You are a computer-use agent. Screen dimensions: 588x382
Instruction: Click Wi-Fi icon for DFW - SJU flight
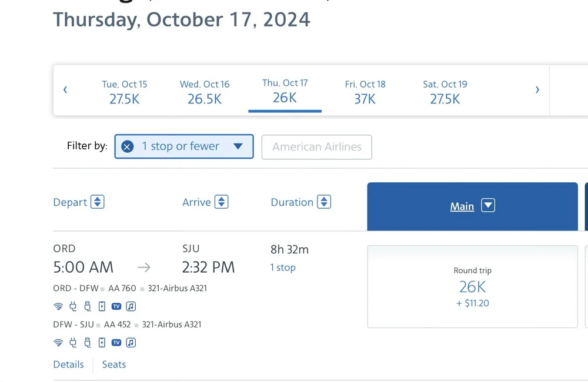[58, 343]
